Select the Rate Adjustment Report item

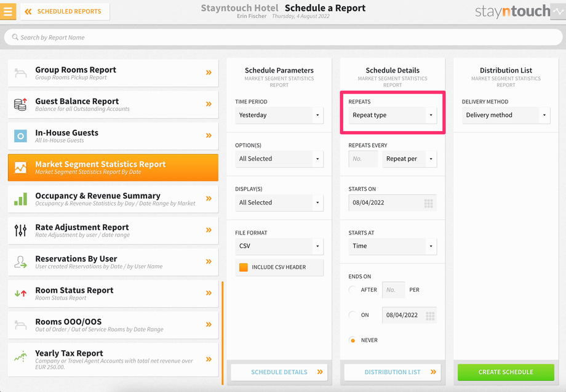(113, 230)
